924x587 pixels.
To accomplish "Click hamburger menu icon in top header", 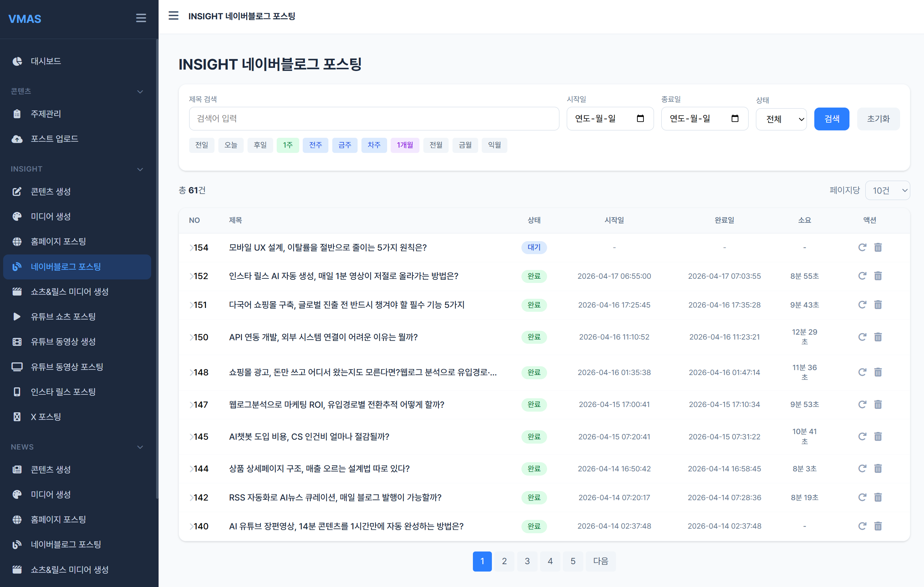I will pos(173,16).
